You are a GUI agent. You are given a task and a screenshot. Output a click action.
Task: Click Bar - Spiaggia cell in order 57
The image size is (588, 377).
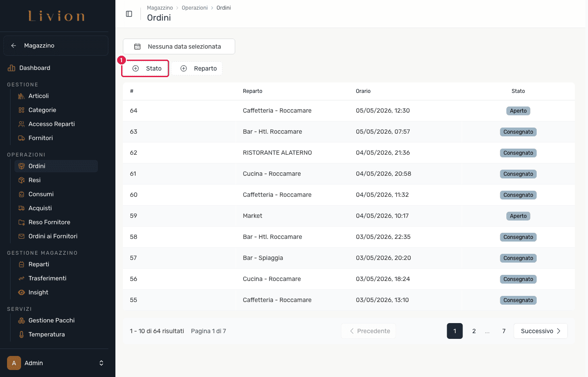(x=263, y=258)
